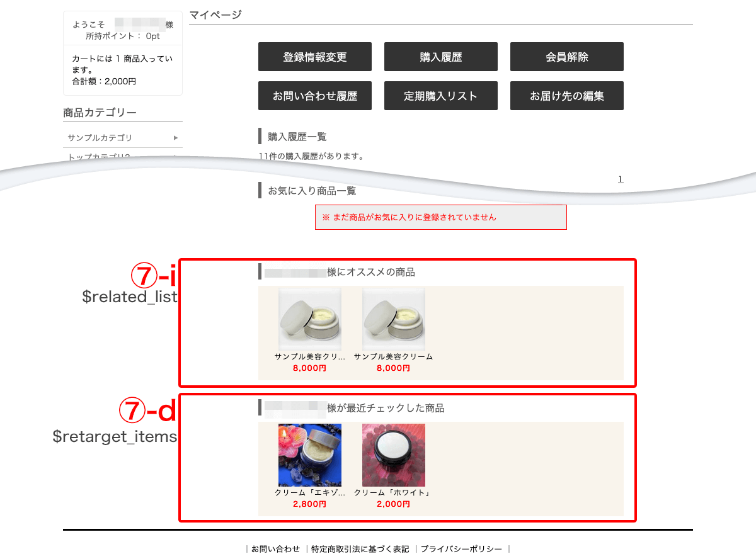
Task: Open クリーム「ホワイト」 product image
Action: (394, 455)
